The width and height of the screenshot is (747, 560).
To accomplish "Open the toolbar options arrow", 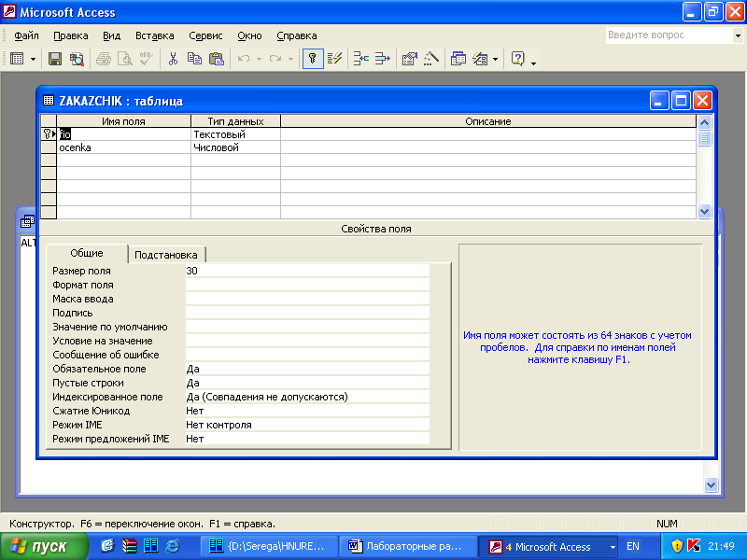I will click(x=533, y=63).
